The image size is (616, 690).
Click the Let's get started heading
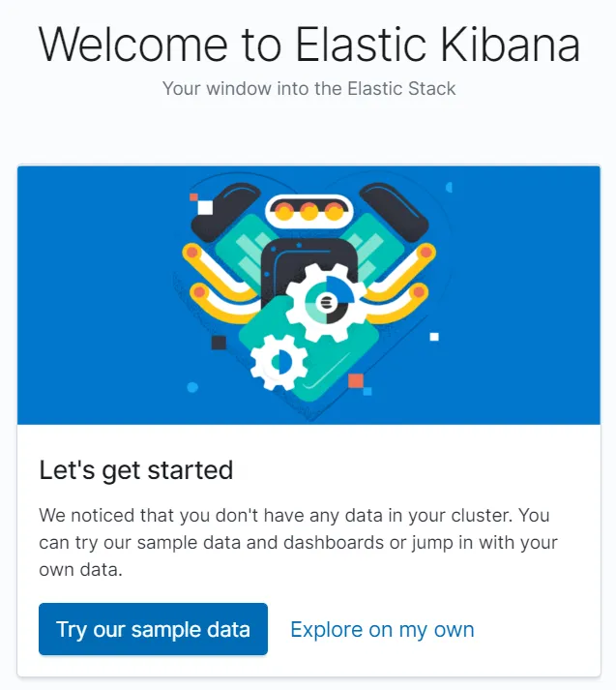pyautogui.click(x=136, y=470)
